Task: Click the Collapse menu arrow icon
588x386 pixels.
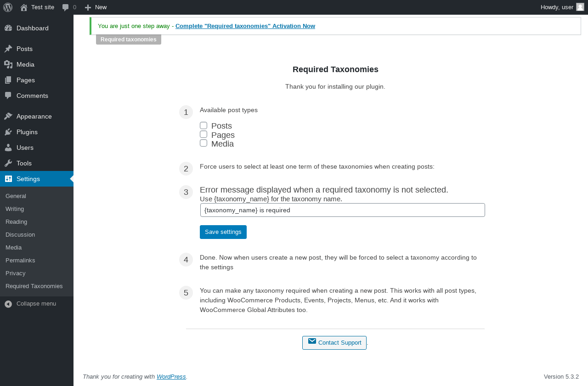Action: [x=8, y=304]
